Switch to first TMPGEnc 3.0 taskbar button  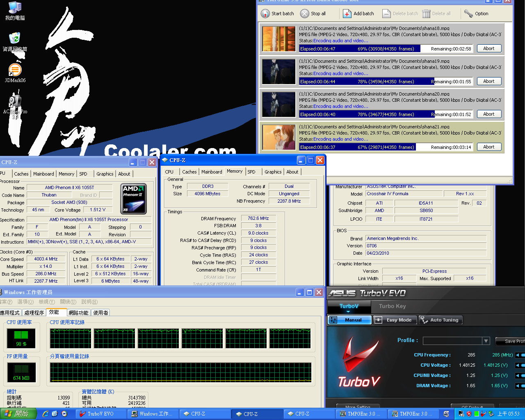point(361,414)
